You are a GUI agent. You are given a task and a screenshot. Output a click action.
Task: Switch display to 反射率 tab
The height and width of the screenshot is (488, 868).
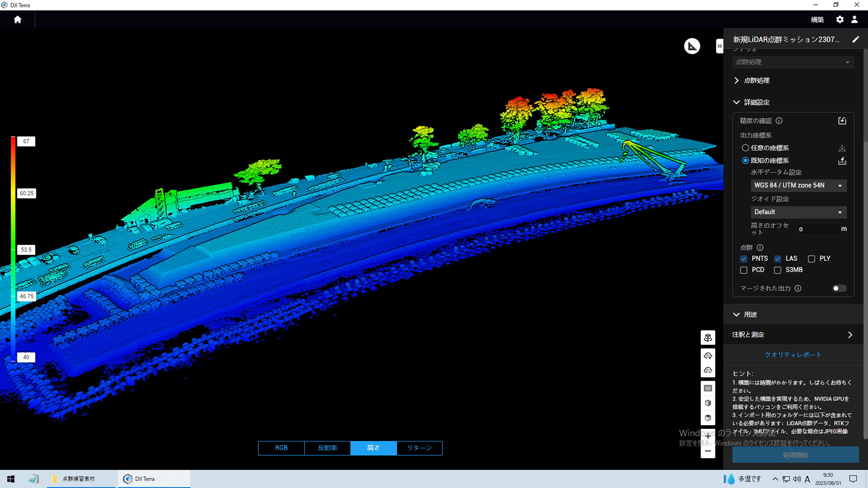point(327,448)
